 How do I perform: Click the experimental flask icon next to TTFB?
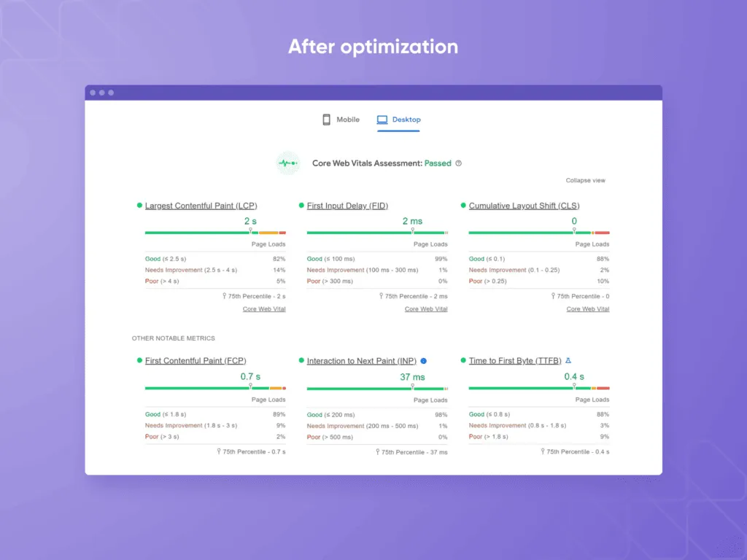pyautogui.click(x=568, y=361)
